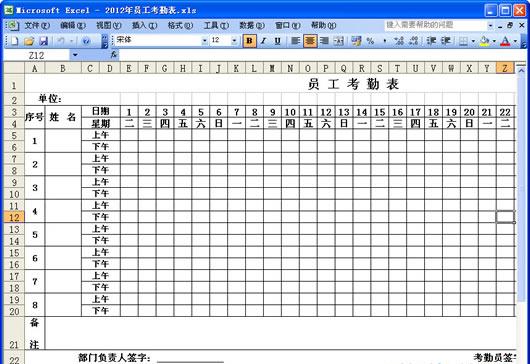Image resolution: width=530 pixels, height=364 pixels.
Task: Select the 备注 cell
Action: (34, 333)
